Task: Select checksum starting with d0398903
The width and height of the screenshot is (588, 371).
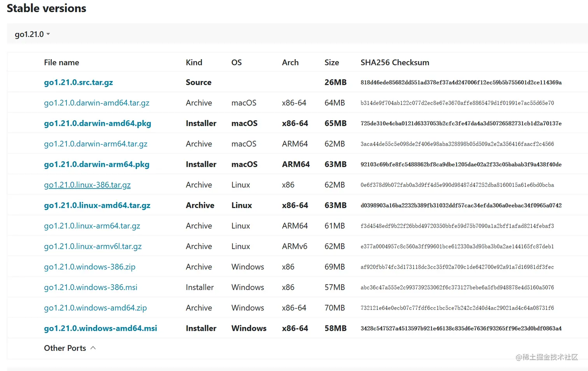Action: coord(461,205)
